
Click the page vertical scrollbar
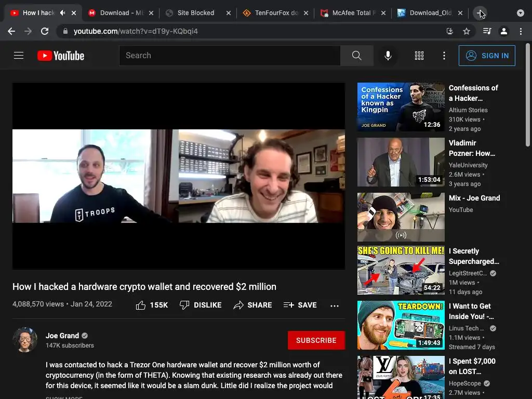pyautogui.click(x=528, y=95)
